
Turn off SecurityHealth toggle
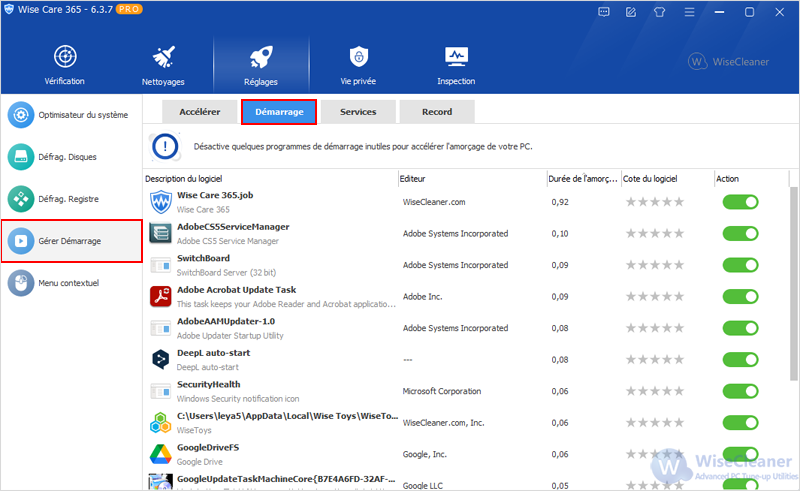coord(740,391)
